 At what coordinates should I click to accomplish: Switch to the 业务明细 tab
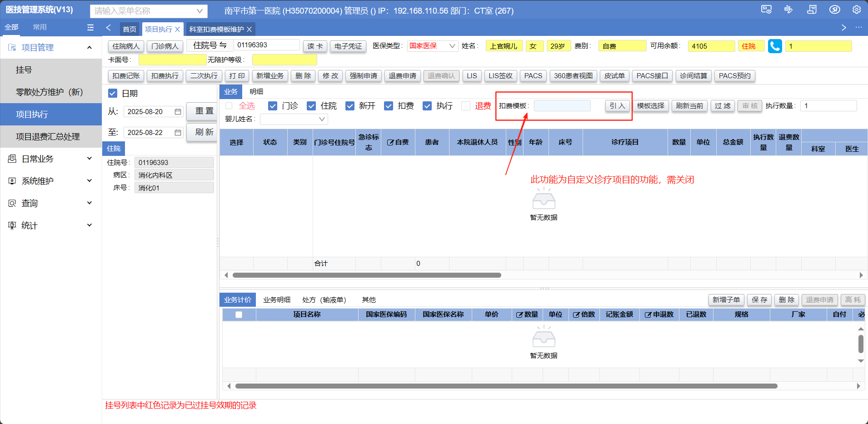277,300
